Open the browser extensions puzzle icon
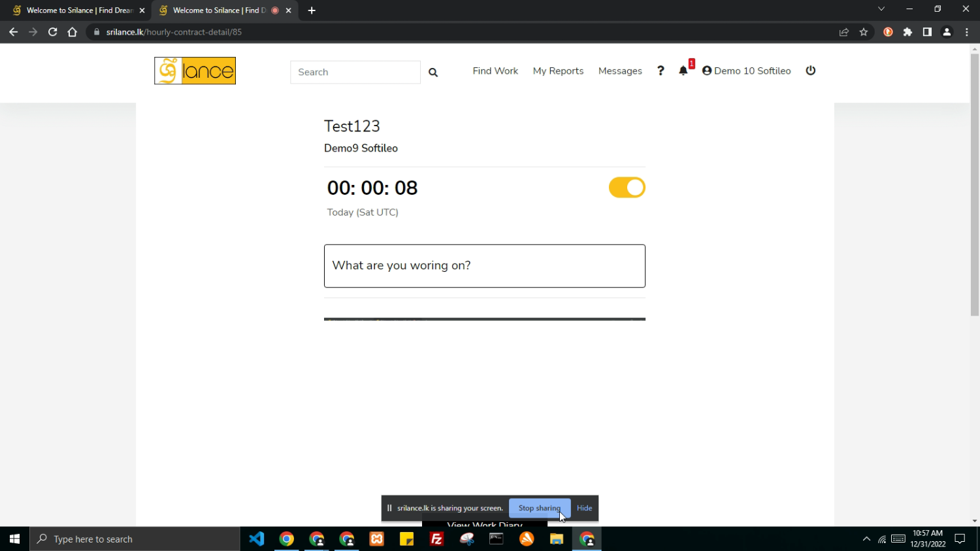Viewport: 980px width, 551px height. 907,32
